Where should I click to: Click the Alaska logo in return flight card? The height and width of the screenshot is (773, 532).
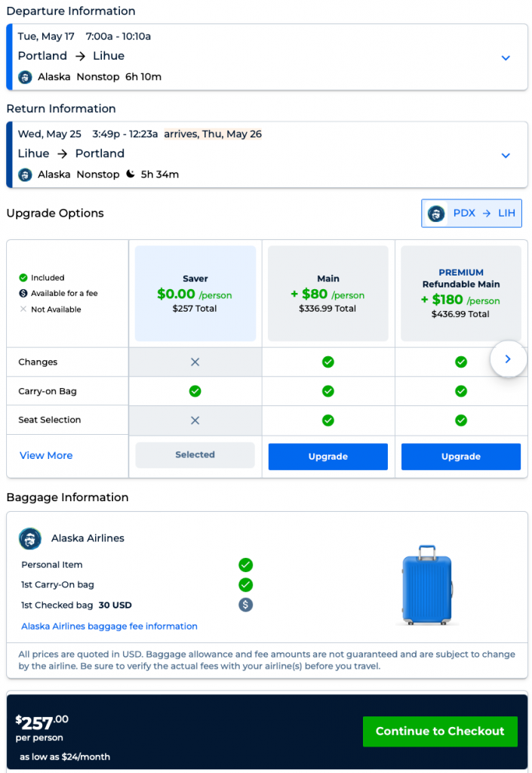25,174
